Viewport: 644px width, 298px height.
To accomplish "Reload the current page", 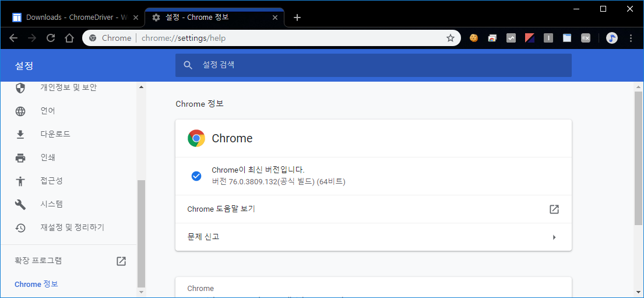I will click(x=51, y=38).
